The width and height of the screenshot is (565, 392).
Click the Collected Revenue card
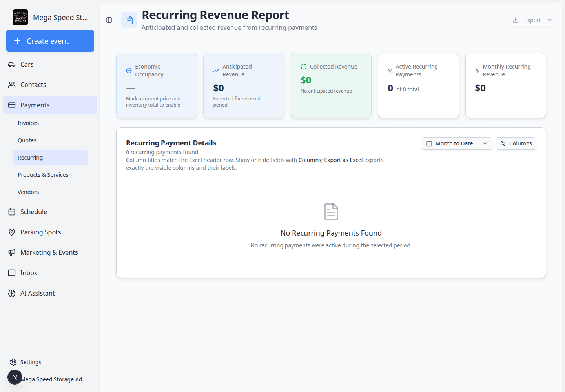click(x=331, y=85)
